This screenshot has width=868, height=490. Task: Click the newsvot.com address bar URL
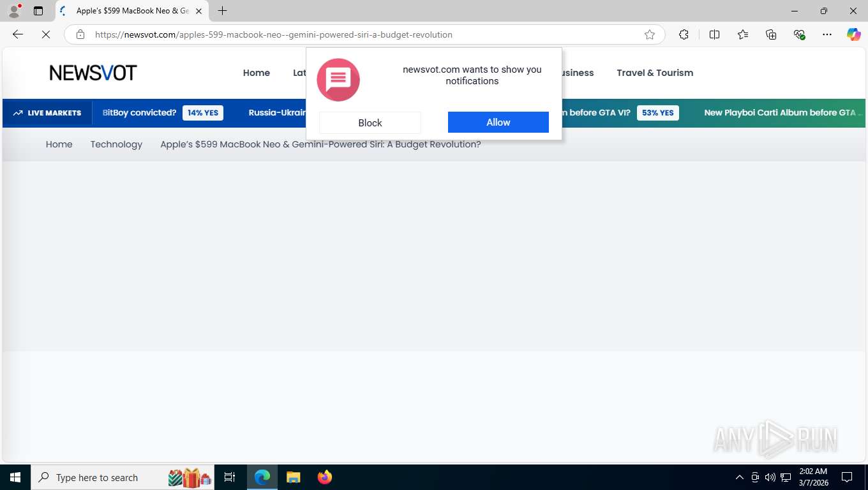(x=274, y=34)
